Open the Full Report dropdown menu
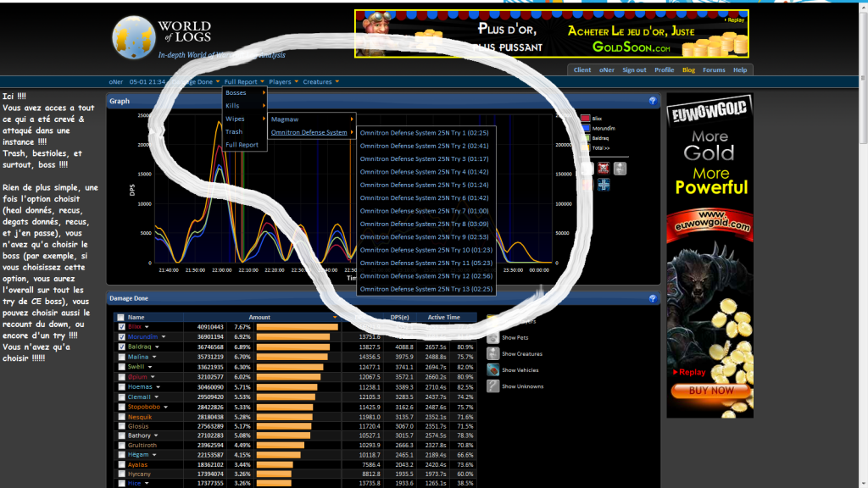The image size is (868, 488). tap(244, 82)
